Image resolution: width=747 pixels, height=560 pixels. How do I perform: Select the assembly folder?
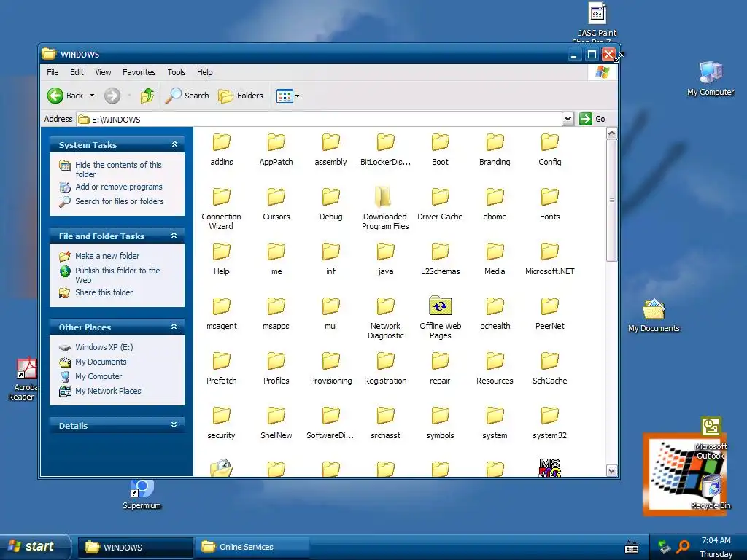point(330,149)
